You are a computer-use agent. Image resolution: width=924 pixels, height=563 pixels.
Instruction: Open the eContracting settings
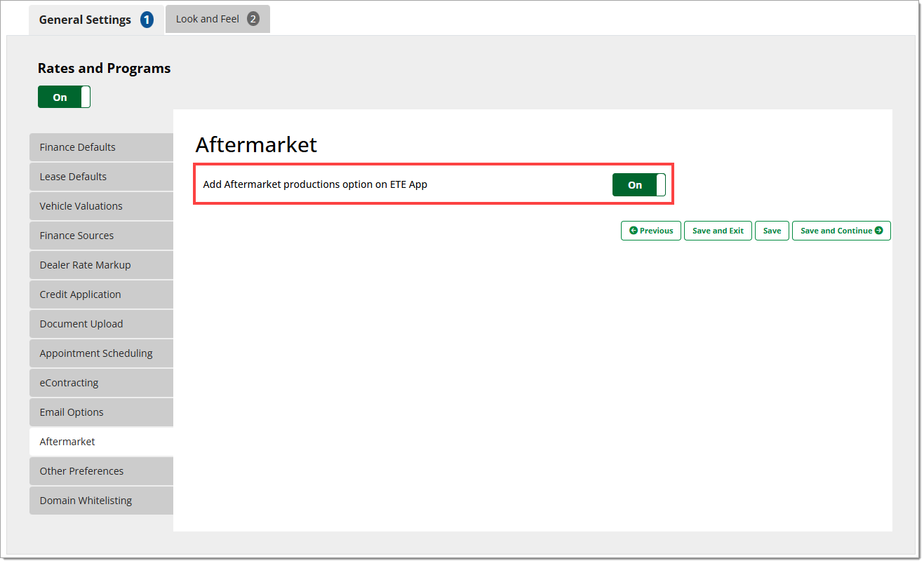[101, 383]
